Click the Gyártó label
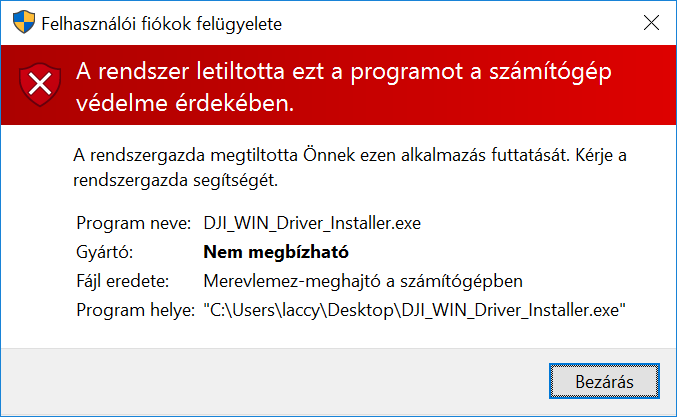The image size is (677, 417). click(x=104, y=252)
